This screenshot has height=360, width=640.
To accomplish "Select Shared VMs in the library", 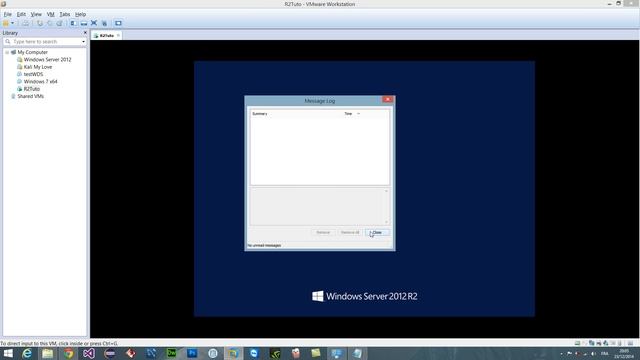I will pyautogui.click(x=31, y=96).
